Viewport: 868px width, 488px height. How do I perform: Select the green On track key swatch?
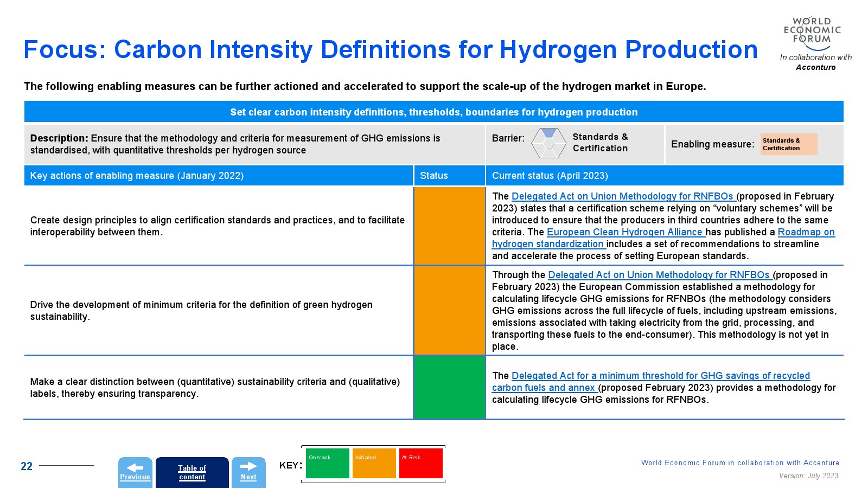click(x=327, y=464)
